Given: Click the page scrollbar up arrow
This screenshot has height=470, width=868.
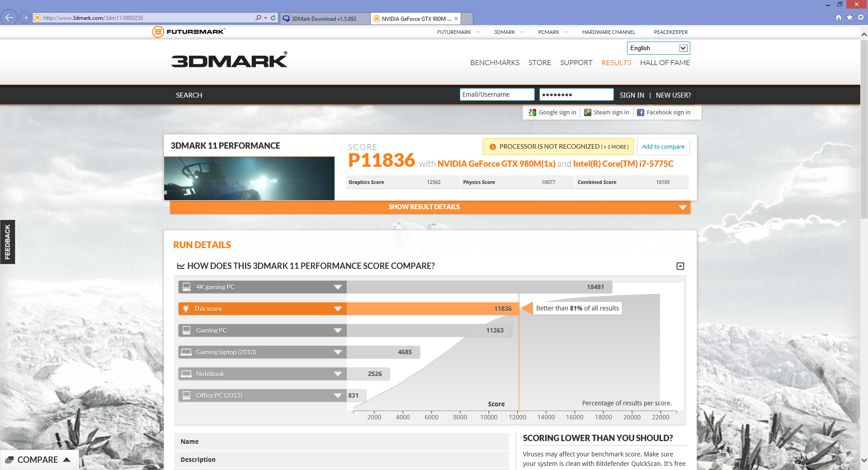Looking at the screenshot, I should click(864, 34).
